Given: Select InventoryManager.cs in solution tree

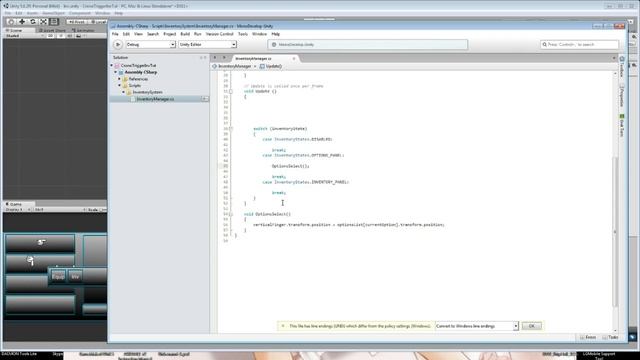Looking at the screenshot, I should coord(155,99).
